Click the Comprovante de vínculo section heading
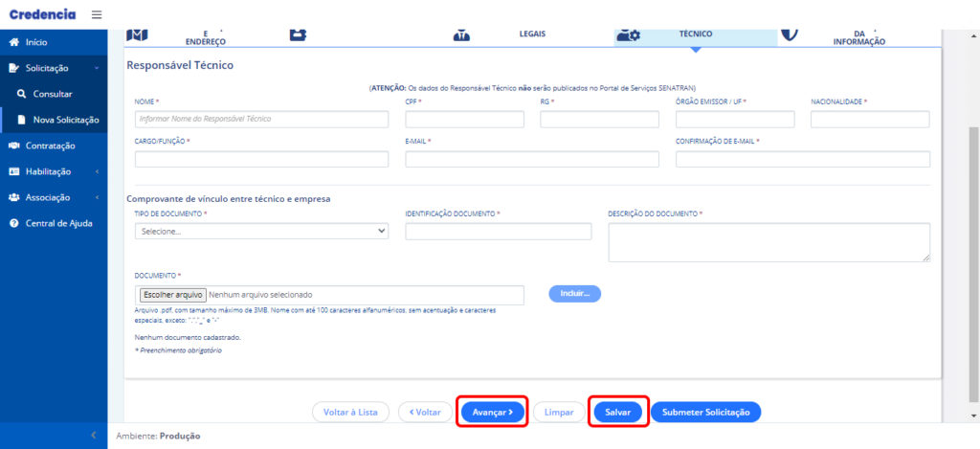The image size is (980, 449). tap(228, 199)
